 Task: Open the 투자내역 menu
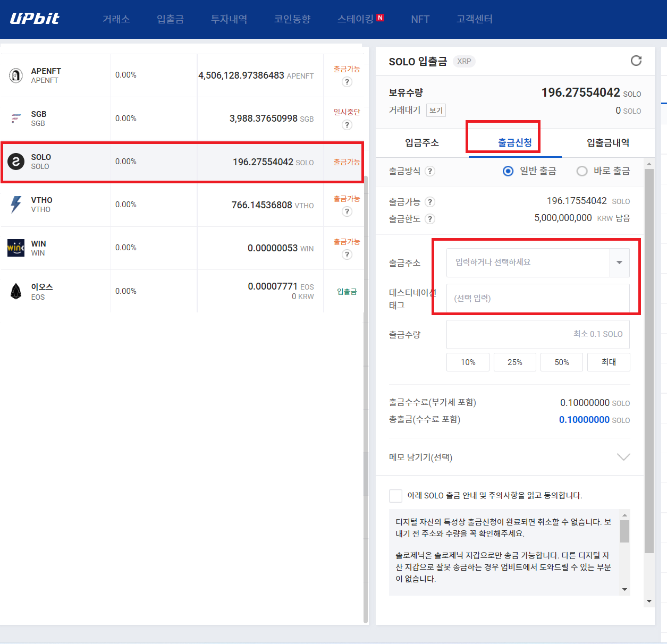pyautogui.click(x=229, y=19)
